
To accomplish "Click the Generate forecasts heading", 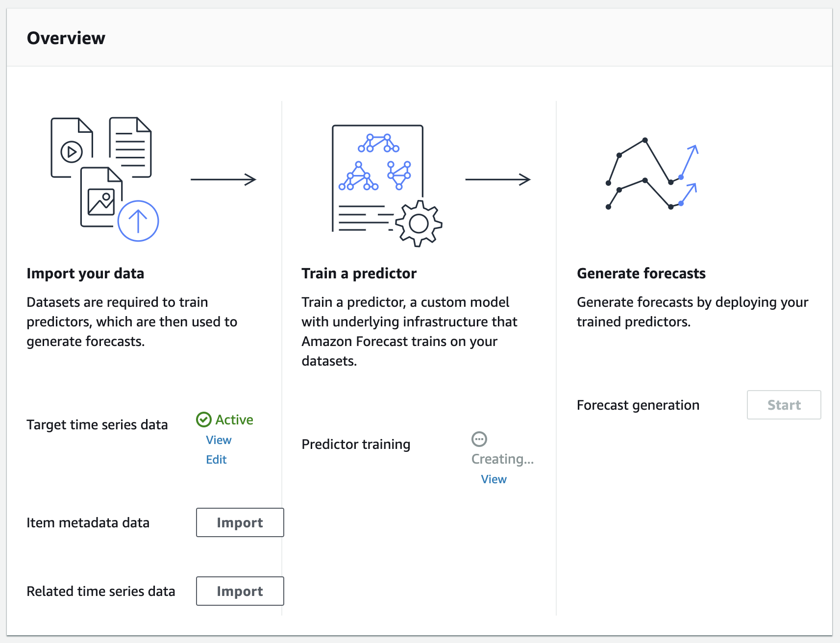I will 641,273.
